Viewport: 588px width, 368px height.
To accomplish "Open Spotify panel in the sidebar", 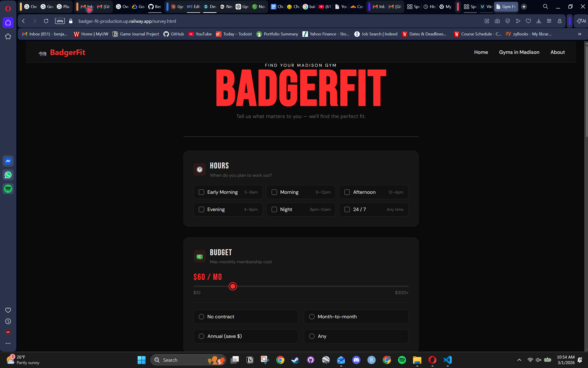I will point(8,189).
